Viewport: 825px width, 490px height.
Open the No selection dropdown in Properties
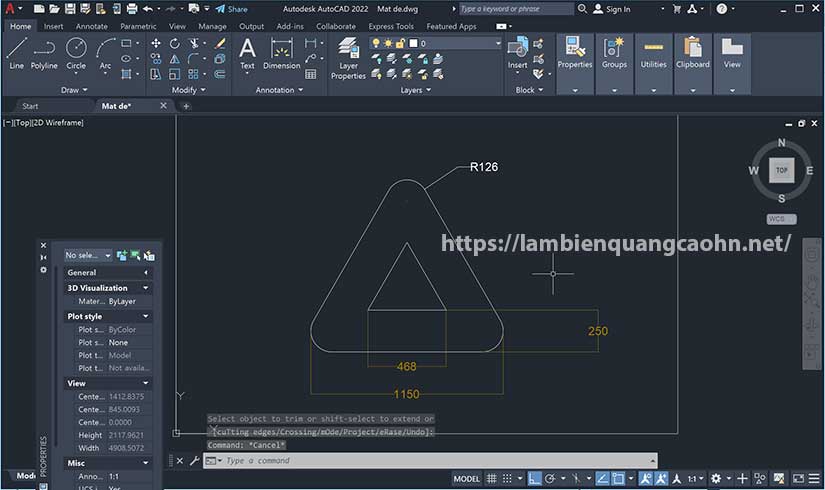pyautogui.click(x=88, y=255)
